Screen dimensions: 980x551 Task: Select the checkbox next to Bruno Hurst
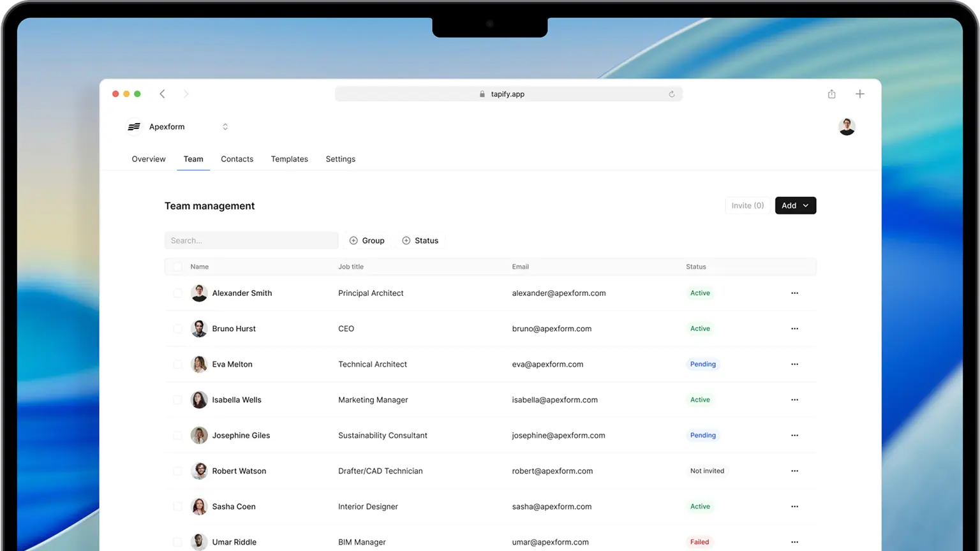[177, 328]
